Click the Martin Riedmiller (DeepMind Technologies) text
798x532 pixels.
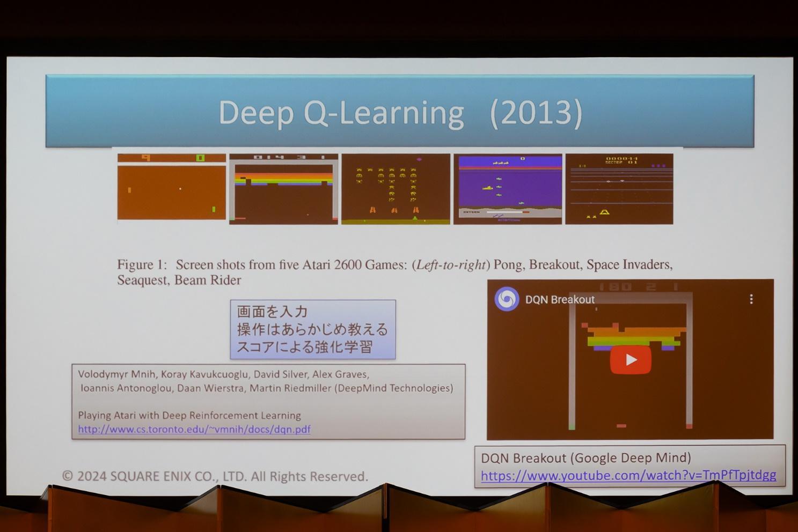(x=350, y=388)
